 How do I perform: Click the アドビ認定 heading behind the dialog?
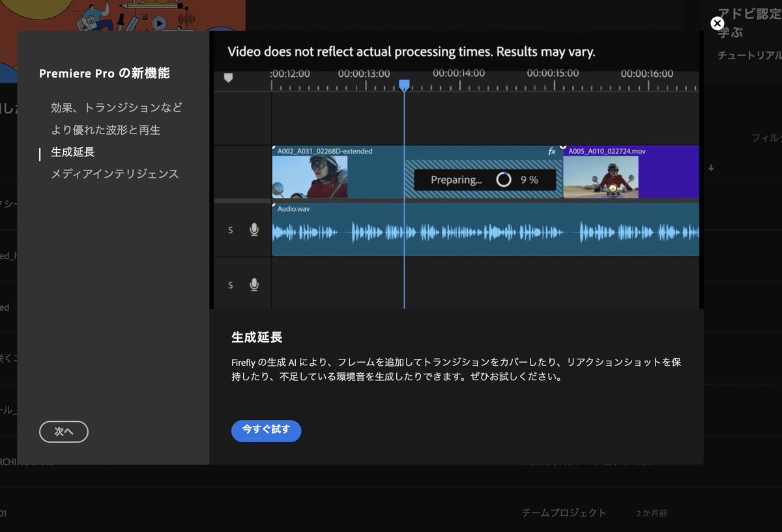pyautogui.click(x=749, y=13)
